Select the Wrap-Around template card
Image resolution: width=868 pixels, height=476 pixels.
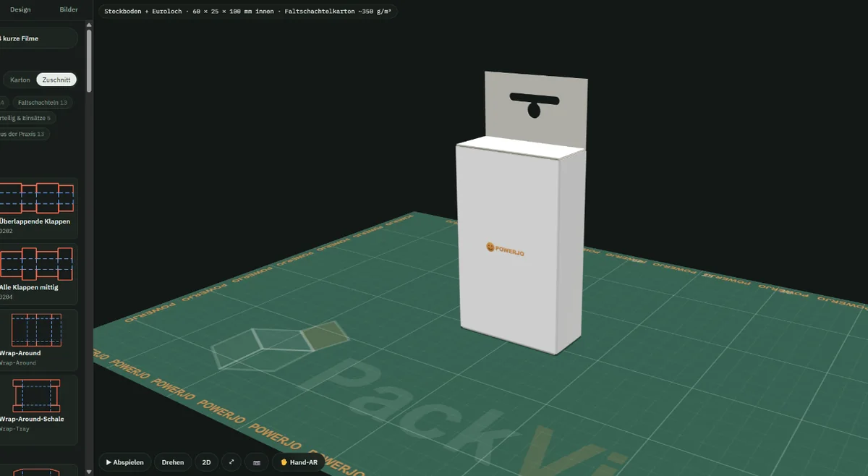point(37,340)
